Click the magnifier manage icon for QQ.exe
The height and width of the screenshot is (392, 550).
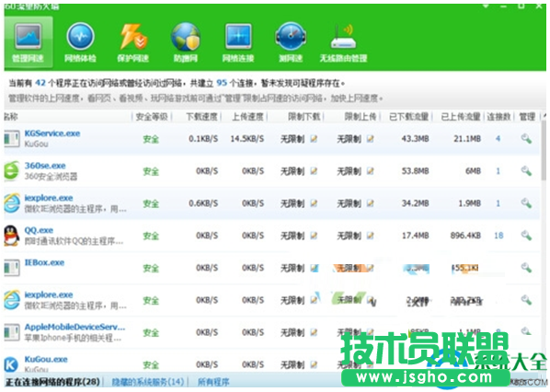526,236
